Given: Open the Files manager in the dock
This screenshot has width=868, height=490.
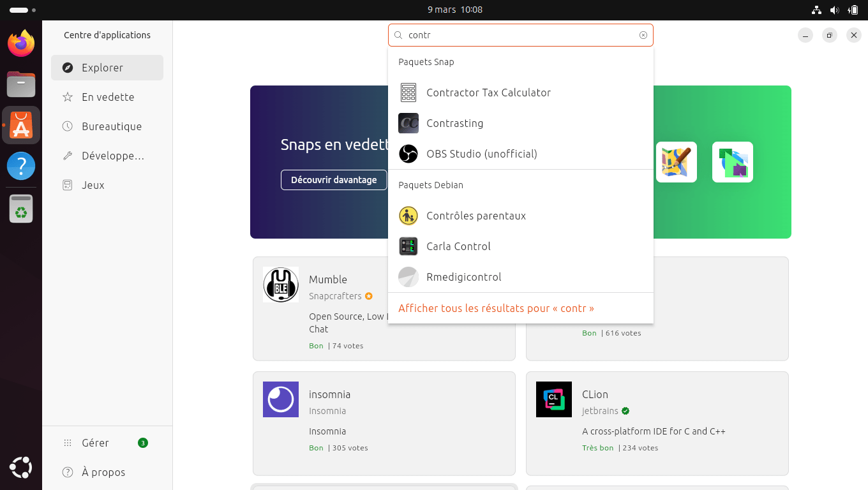Looking at the screenshot, I should [x=21, y=84].
